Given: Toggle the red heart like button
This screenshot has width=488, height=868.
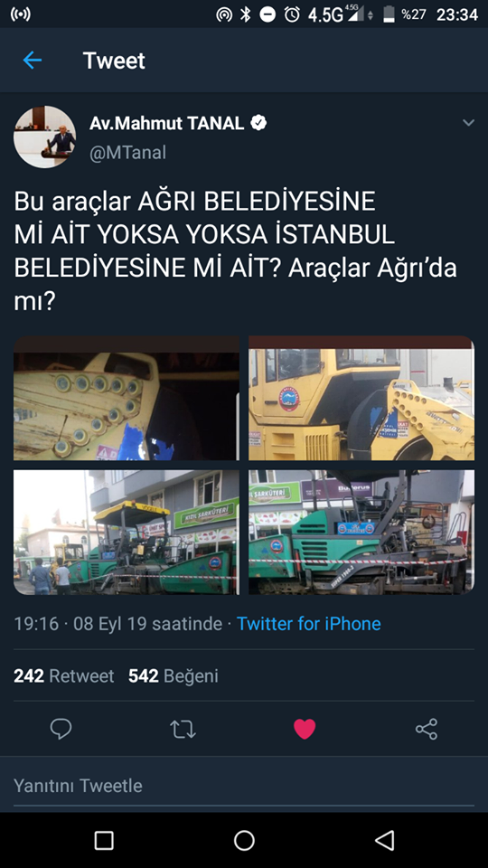Looking at the screenshot, I should pos(305,729).
